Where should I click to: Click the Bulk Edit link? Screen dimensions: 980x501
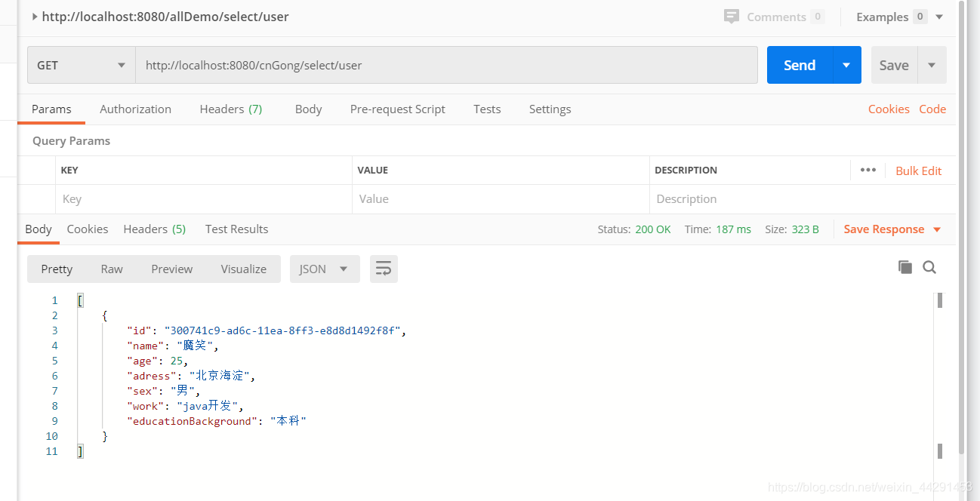[x=918, y=171]
